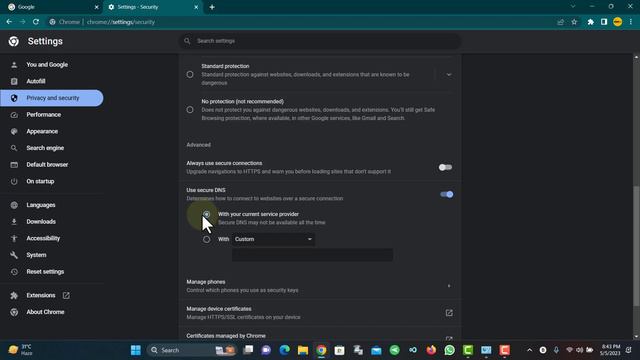Screen dimensions: 640x360
Task: Click the Chrome back arrow
Action: click(x=9, y=22)
